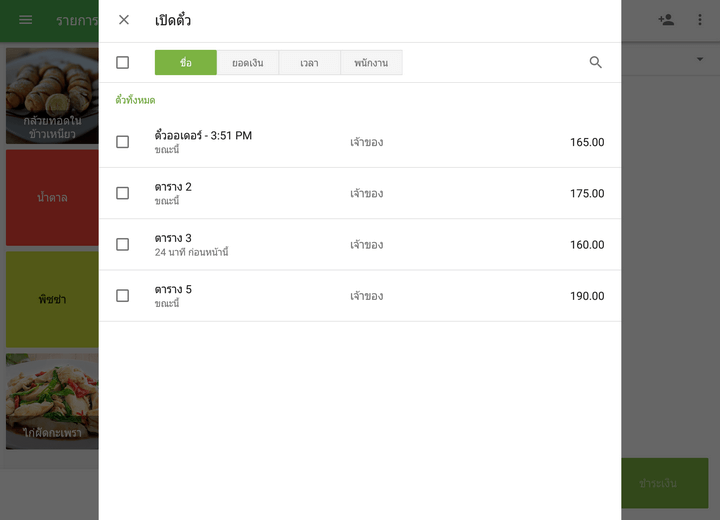Expand the dropdown arrow at top right
Image resolution: width=720 pixels, height=520 pixels.
coord(700,60)
